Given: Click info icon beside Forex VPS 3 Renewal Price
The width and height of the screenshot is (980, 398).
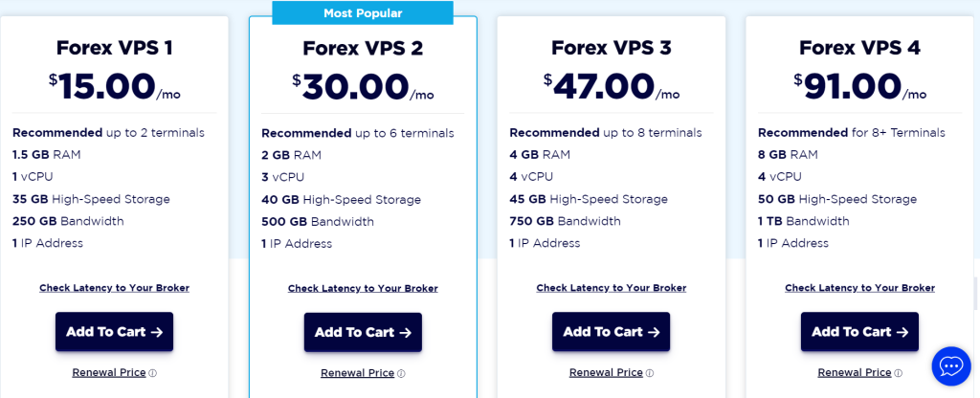Looking at the screenshot, I should 649,373.
